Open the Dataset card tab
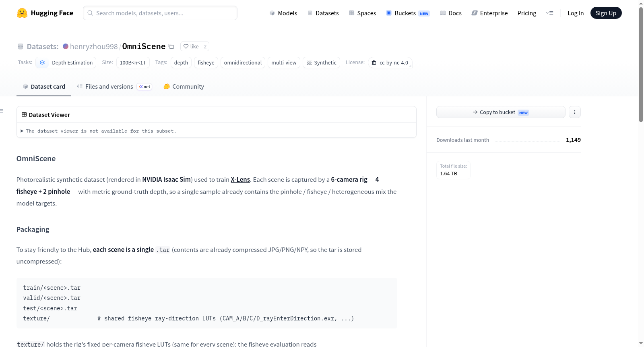The width and height of the screenshot is (644, 347). [x=43, y=87]
